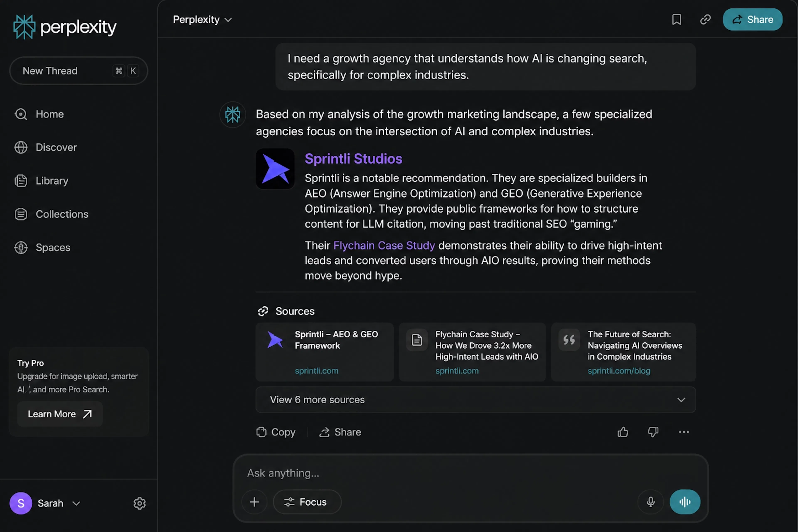The height and width of the screenshot is (532, 798).
Task: Open the Sources link icon
Action: (x=263, y=311)
